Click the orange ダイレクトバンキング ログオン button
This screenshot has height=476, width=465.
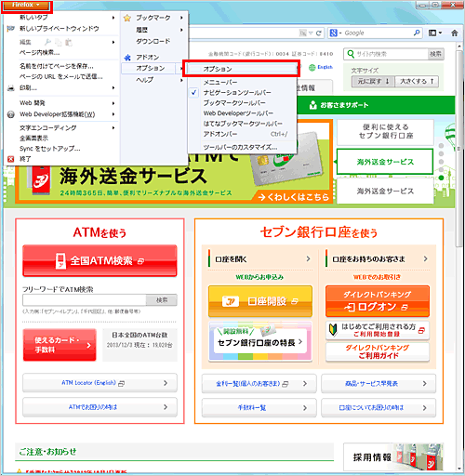pyautogui.click(x=378, y=301)
